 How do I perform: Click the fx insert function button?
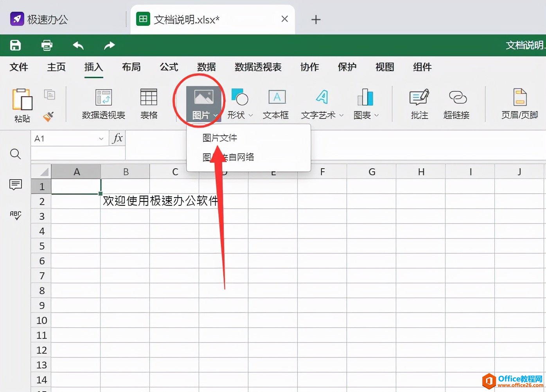tap(117, 138)
